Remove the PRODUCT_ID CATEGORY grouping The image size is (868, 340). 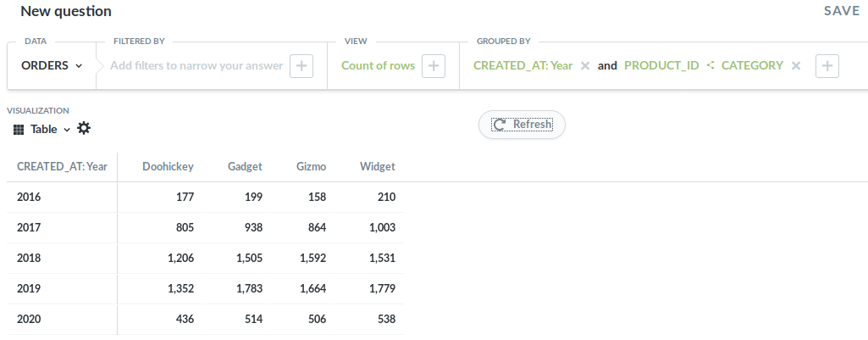click(796, 66)
